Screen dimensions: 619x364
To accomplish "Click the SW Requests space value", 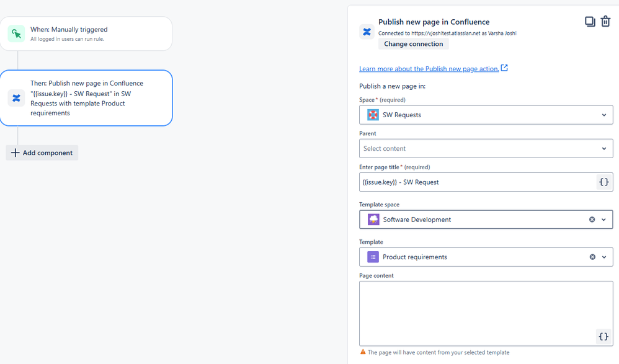I will click(401, 115).
